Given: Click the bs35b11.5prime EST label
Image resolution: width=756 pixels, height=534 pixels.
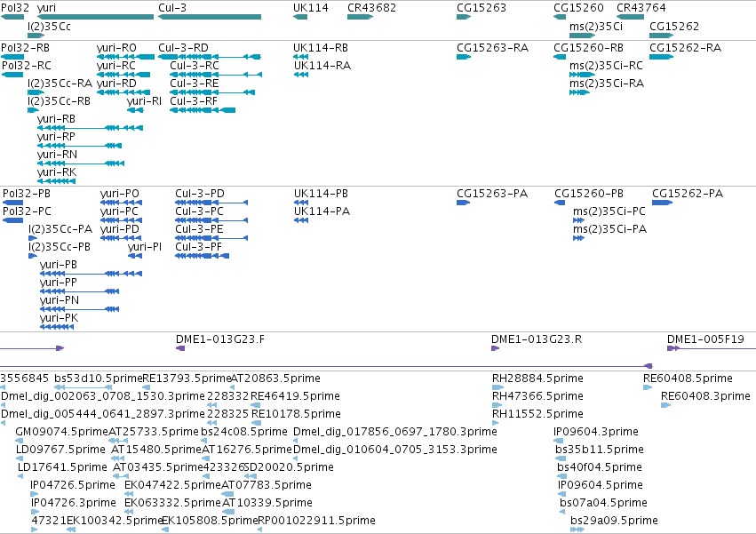Looking at the screenshot, I should (600, 450).
